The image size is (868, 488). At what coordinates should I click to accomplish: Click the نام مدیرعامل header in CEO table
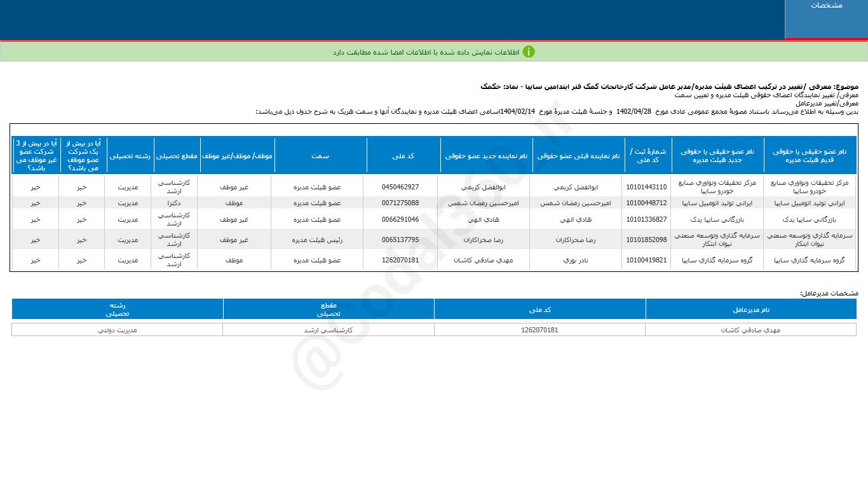(751, 309)
